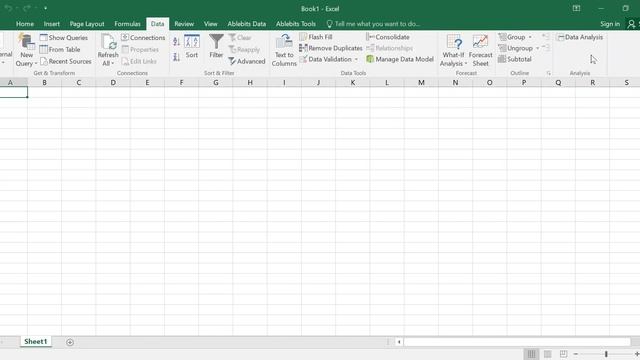Open the Review tab
This screenshot has height=360, width=640.
[x=184, y=24]
